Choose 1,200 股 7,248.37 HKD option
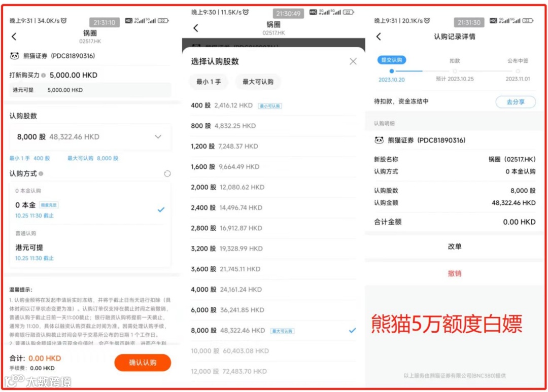The image size is (548, 392). [x=273, y=147]
